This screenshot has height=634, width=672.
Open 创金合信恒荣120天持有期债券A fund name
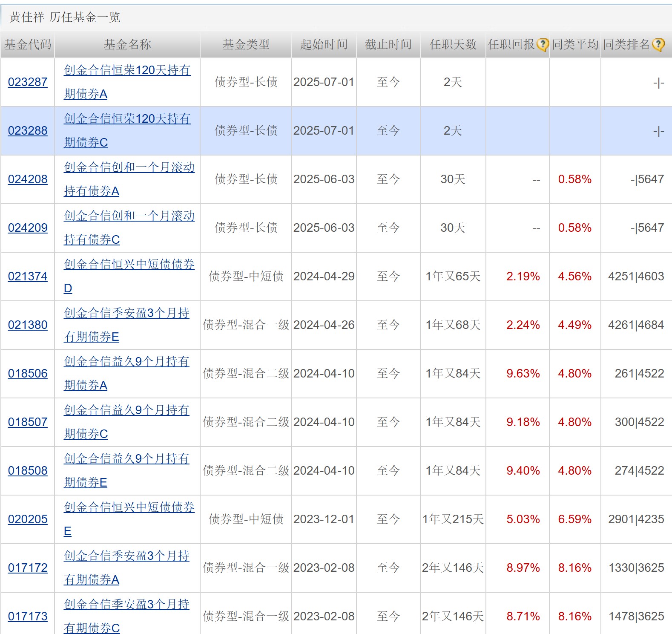tap(127, 82)
